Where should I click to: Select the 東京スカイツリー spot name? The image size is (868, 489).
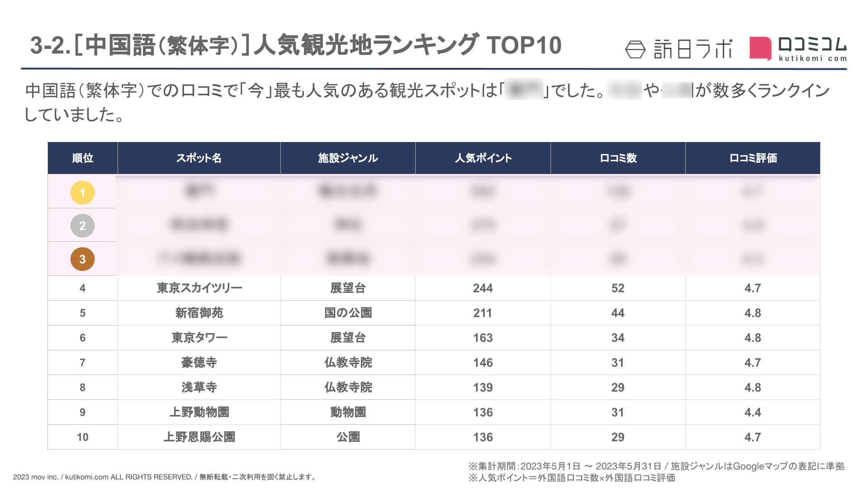[199, 288]
